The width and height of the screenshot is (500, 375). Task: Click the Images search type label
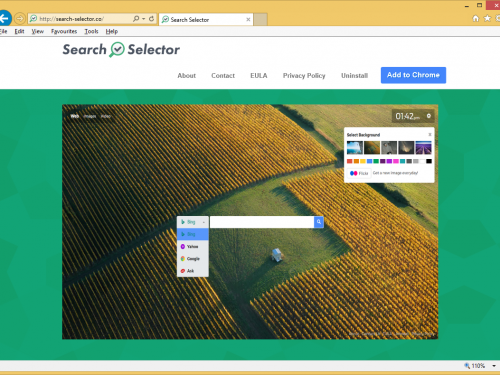90,116
